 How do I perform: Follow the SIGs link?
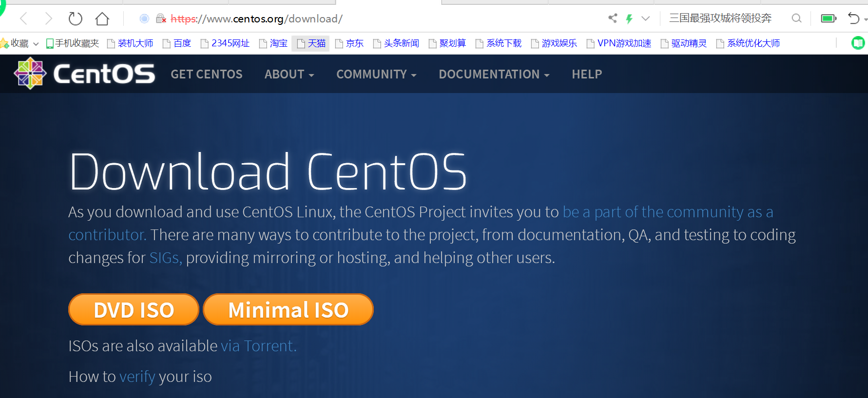[x=166, y=258]
